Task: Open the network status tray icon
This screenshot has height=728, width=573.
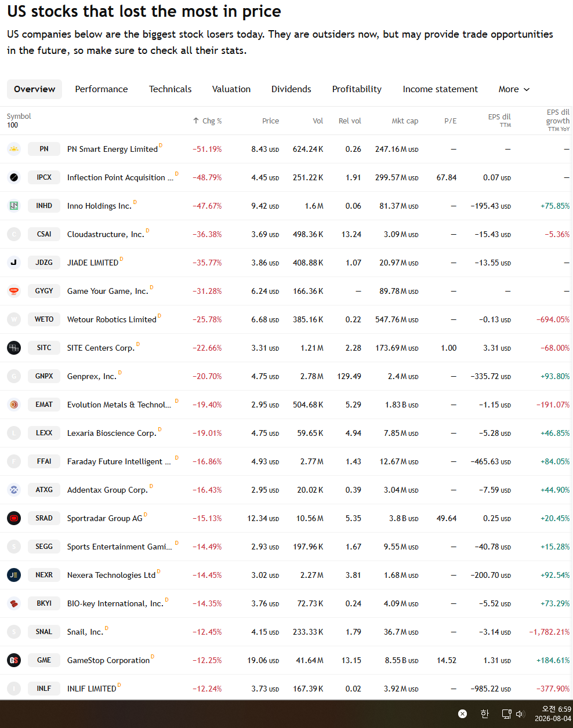Action: pos(506,714)
